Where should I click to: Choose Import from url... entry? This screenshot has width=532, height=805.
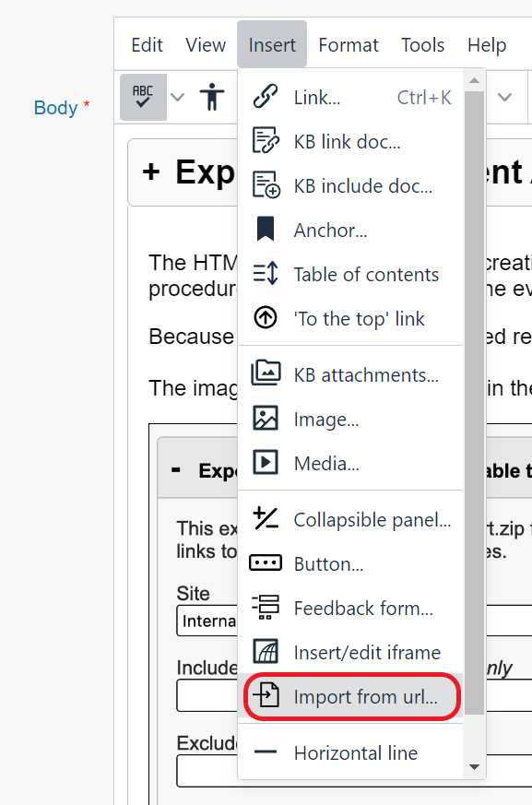pos(350,696)
